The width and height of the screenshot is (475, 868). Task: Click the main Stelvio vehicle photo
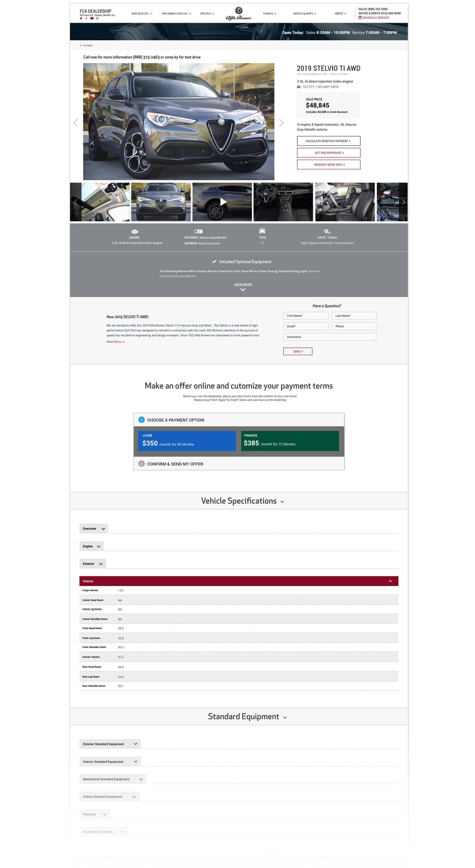pos(178,121)
